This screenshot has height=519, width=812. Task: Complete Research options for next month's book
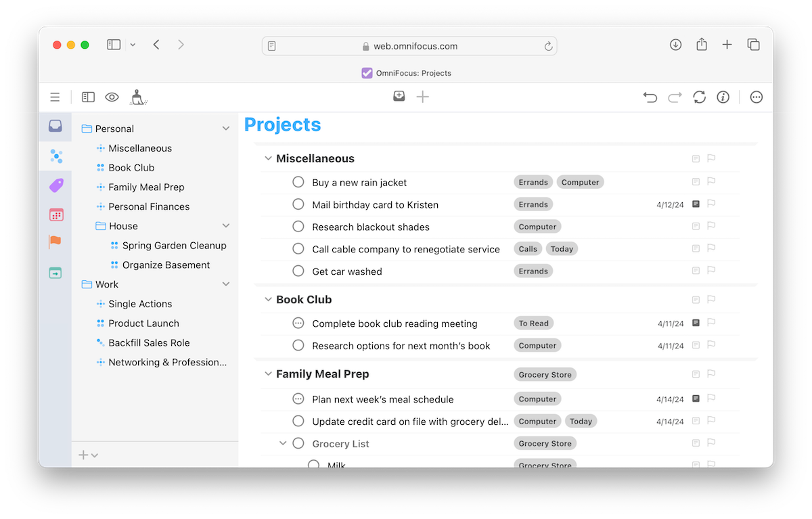[298, 346]
